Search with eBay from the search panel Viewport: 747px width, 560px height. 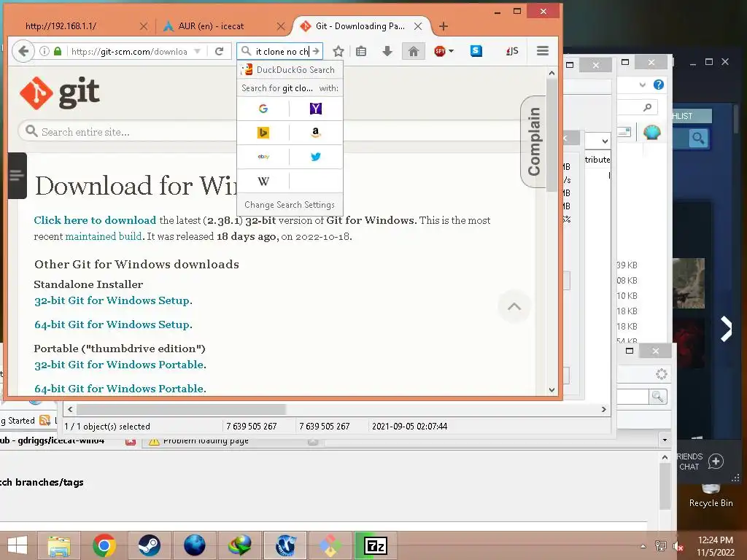(263, 157)
